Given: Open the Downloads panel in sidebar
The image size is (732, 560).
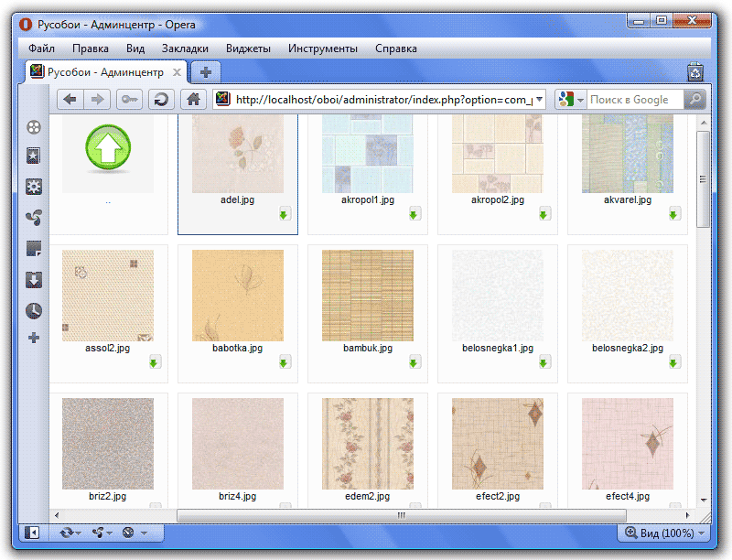Looking at the screenshot, I should coord(34,279).
